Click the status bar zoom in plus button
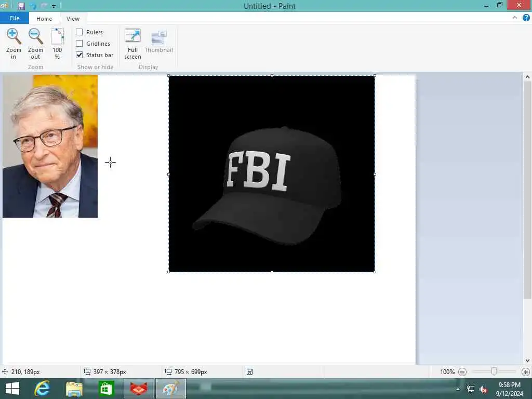This screenshot has height=399, width=532. point(526,372)
